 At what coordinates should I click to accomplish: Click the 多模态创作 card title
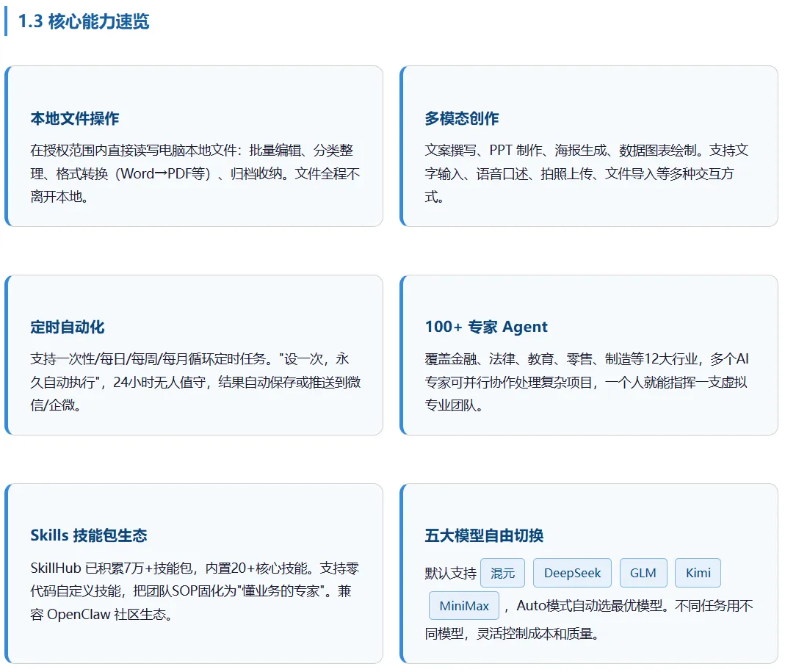pyautogui.click(x=462, y=118)
